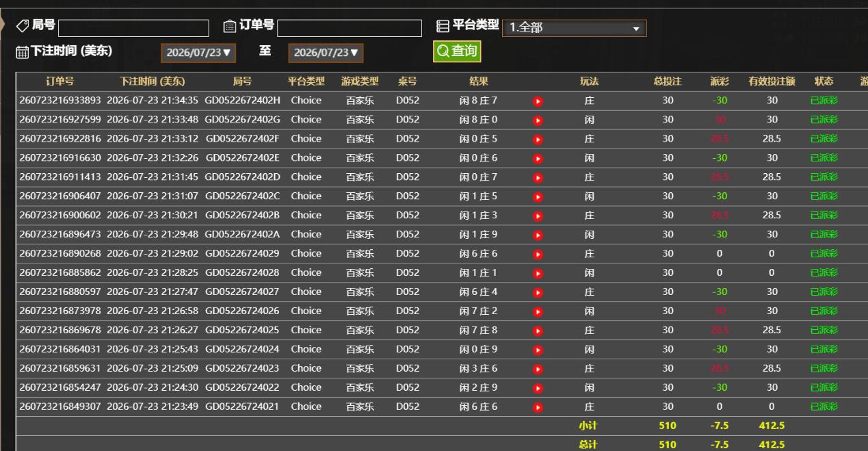
Task: Open the end date picker after 至
Action: coord(326,53)
